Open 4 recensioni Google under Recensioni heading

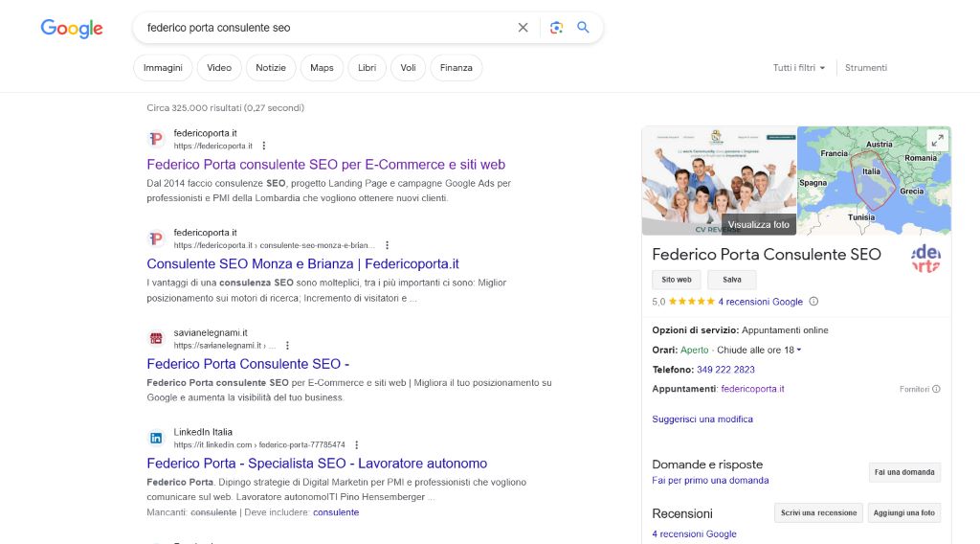click(x=694, y=534)
